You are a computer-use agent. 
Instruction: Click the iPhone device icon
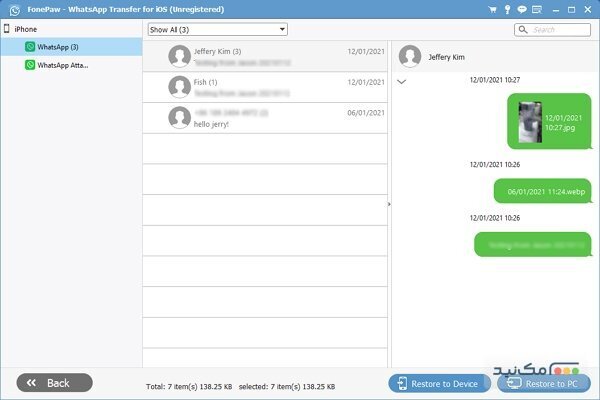tap(7, 29)
